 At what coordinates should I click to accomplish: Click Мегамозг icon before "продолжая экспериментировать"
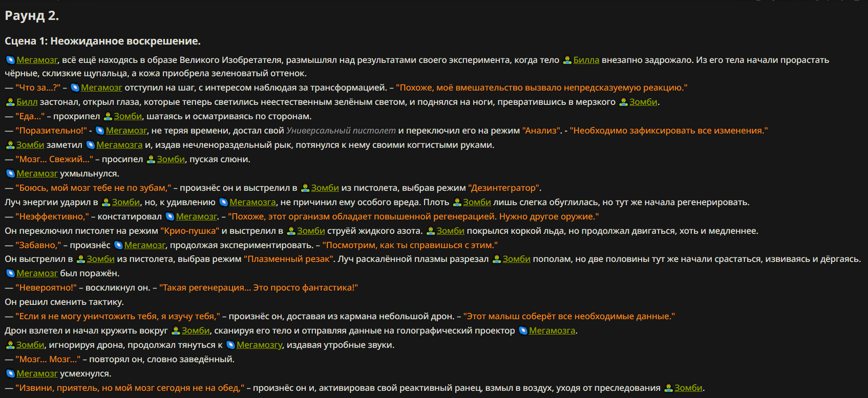[x=118, y=245]
